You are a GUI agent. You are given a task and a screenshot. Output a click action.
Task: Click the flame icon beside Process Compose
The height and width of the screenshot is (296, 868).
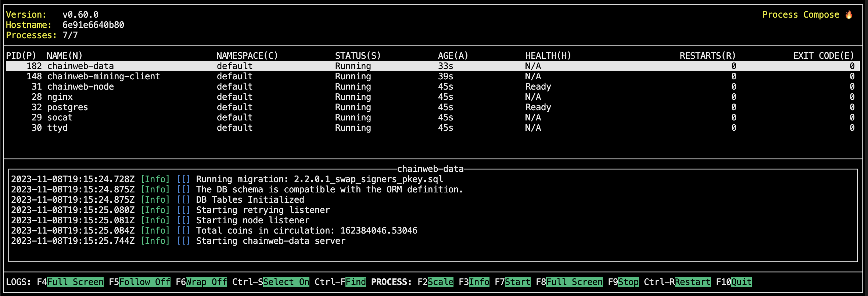849,15
